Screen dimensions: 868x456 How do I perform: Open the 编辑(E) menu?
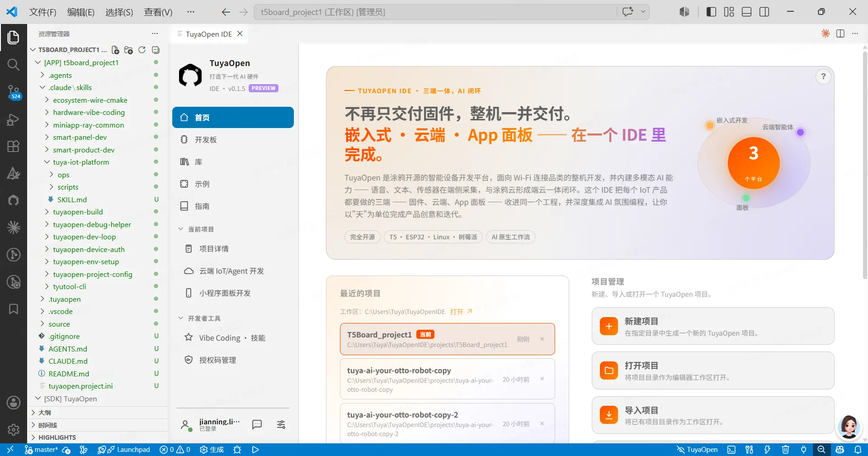point(81,12)
